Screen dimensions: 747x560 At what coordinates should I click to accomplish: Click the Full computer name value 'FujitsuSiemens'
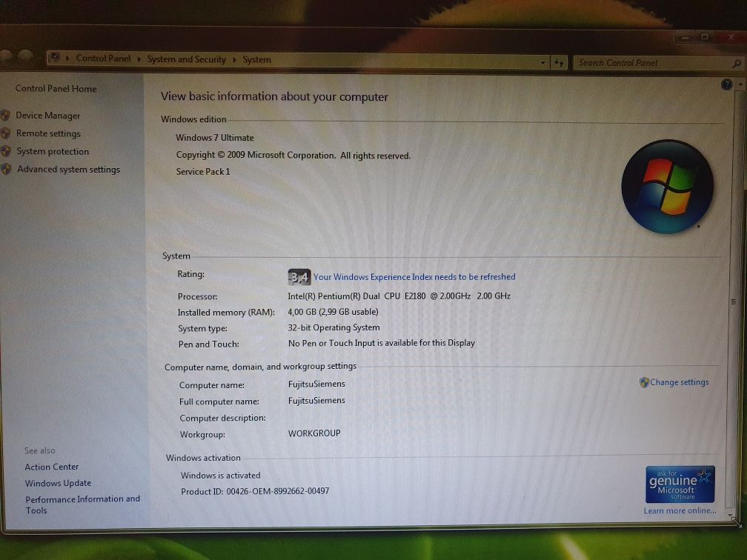pos(316,401)
